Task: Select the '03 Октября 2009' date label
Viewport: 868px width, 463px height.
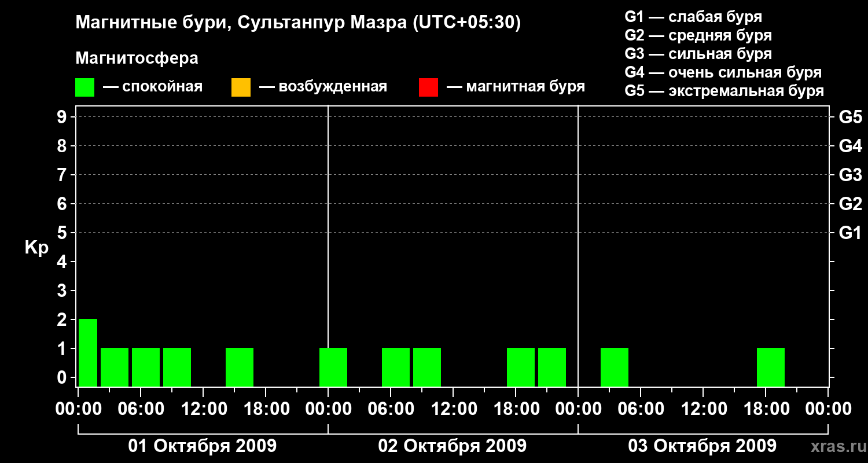Action: point(703,446)
